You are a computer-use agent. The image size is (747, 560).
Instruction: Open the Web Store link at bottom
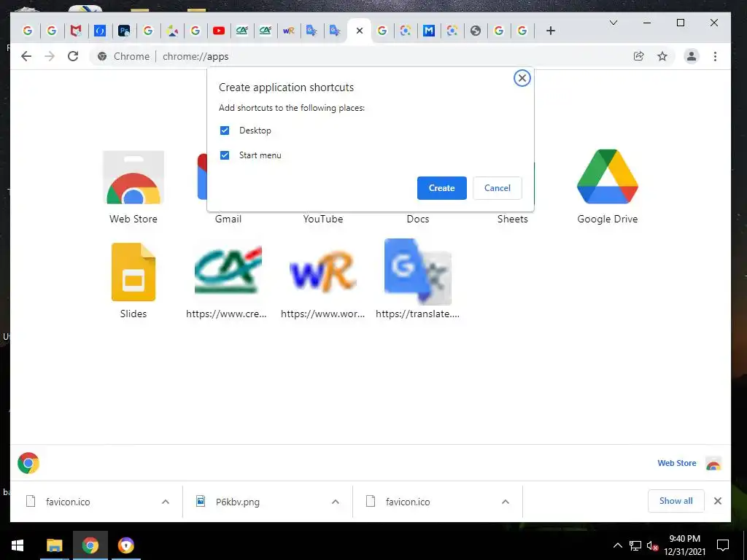(676, 463)
